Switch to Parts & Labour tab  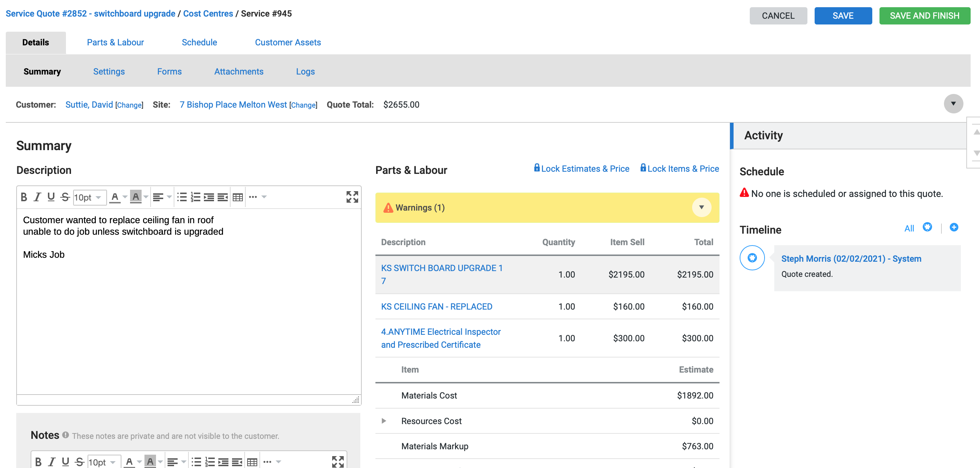point(115,42)
